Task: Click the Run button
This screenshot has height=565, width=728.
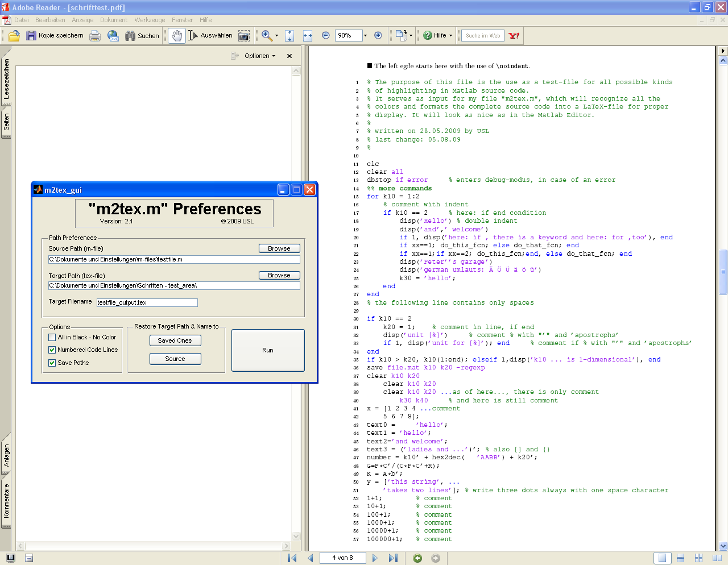Action: pos(268,350)
